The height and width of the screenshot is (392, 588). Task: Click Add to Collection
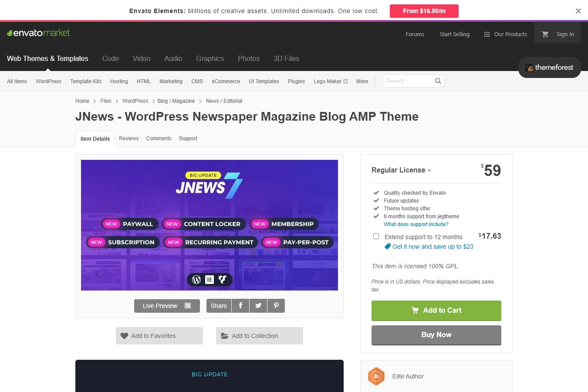coord(260,336)
